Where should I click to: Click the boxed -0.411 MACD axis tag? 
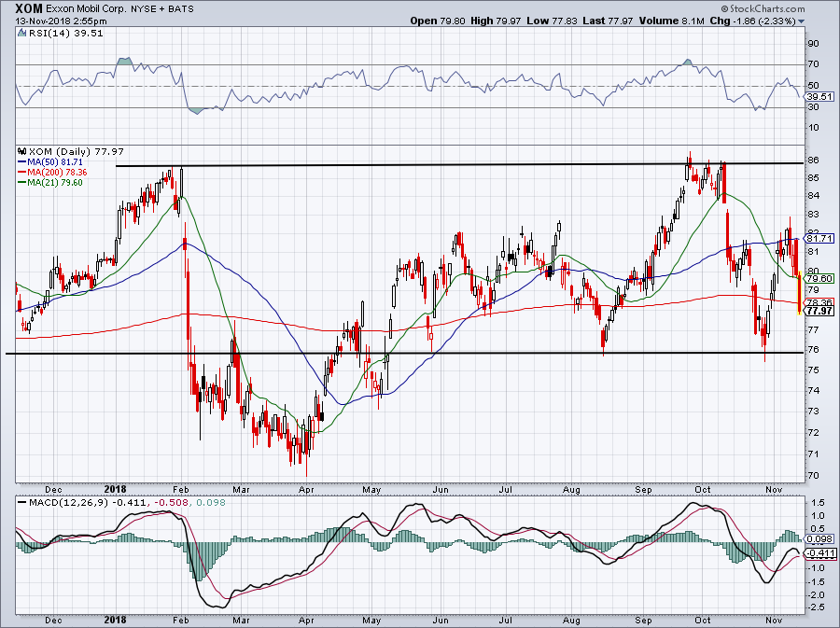point(820,553)
